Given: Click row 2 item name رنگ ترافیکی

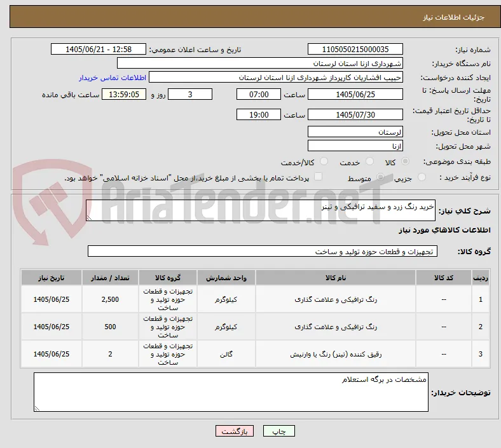Looking at the screenshot, I should tap(336, 327).
